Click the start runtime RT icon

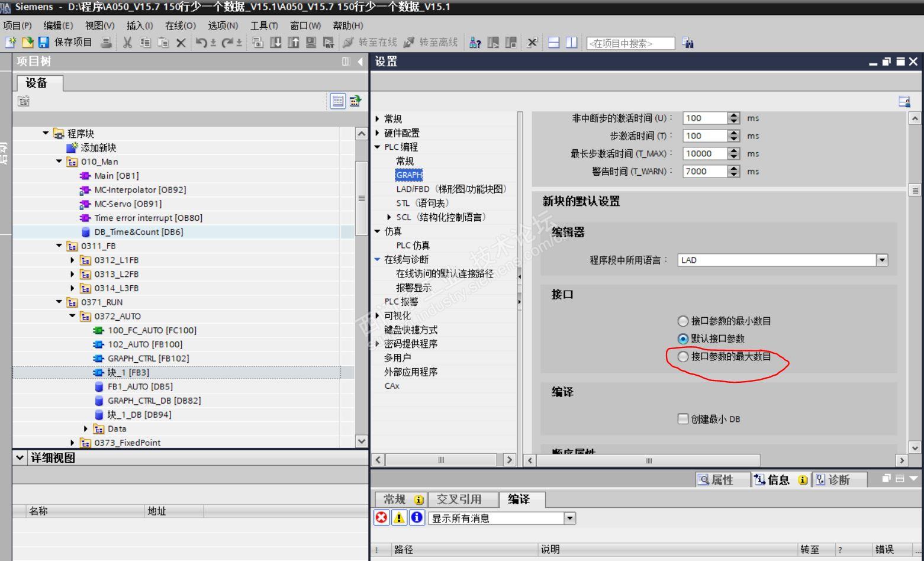pos(329,43)
